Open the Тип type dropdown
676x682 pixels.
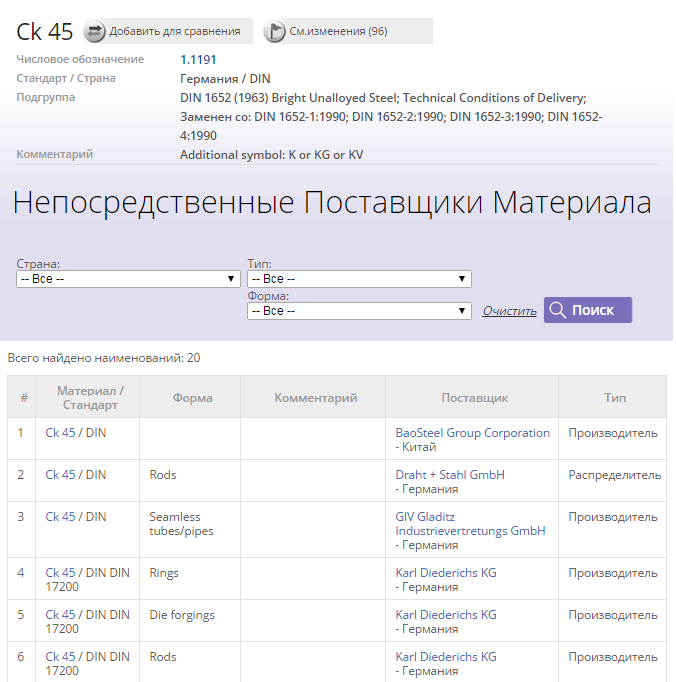pyautogui.click(x=359, y=279)
